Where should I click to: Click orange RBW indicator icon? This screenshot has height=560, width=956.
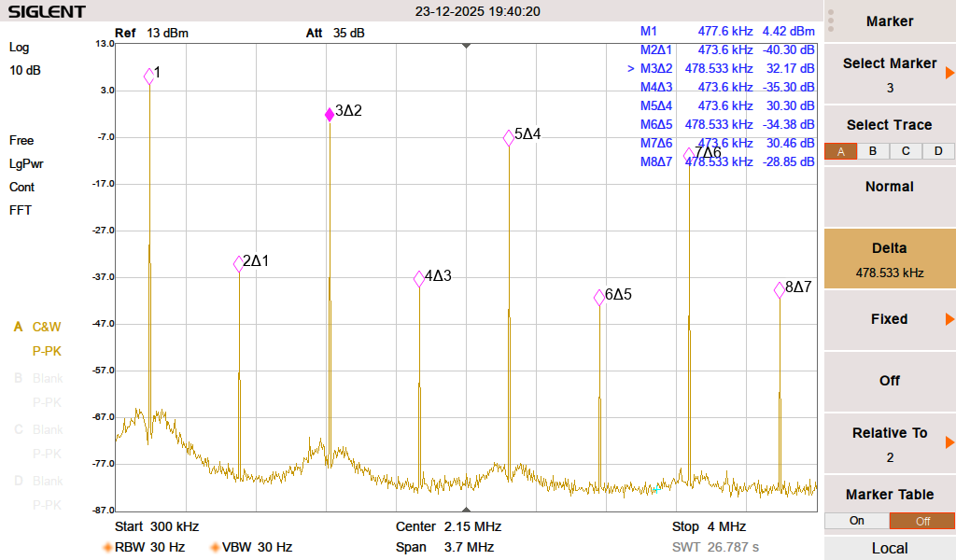click(x=107, y=548)
